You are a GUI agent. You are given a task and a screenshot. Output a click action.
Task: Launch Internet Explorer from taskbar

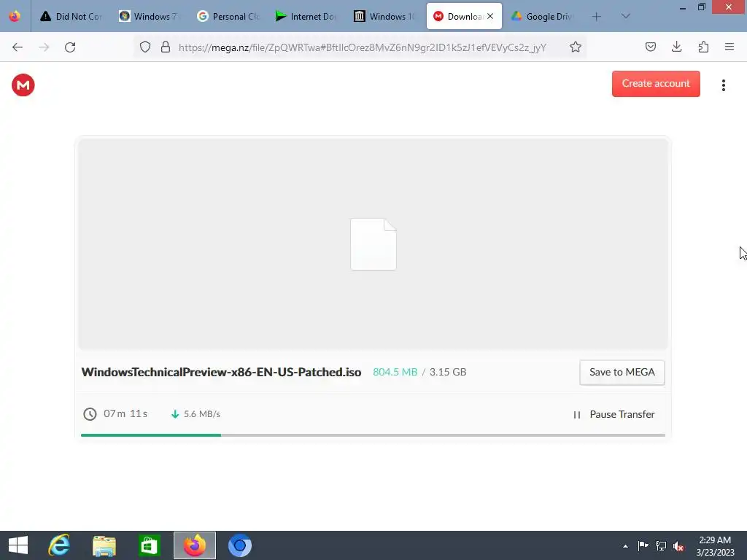click(x=59, y=545)
